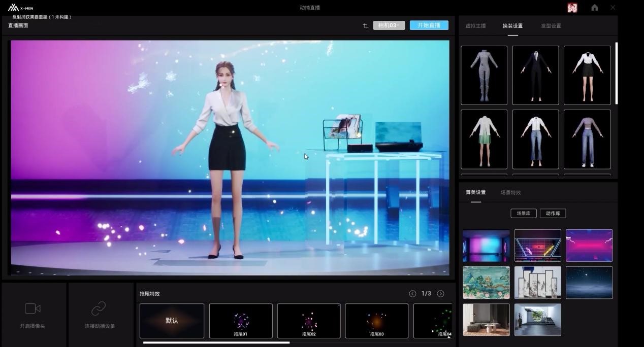Viewport: 644px width, 347px height.
Task: Choose the gray jumpsuit outfit
Action: pyautogui.click(x=484, y=75)
